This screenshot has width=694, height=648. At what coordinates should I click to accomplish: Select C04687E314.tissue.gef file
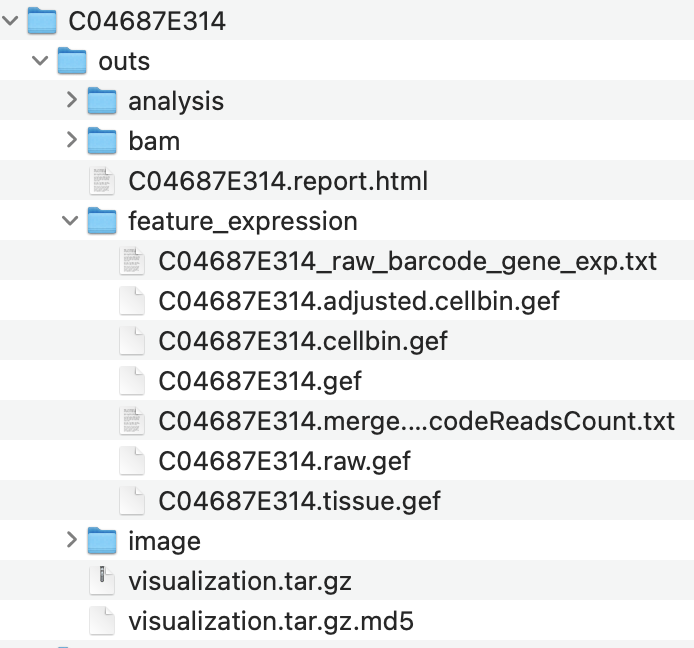point(299,501)
